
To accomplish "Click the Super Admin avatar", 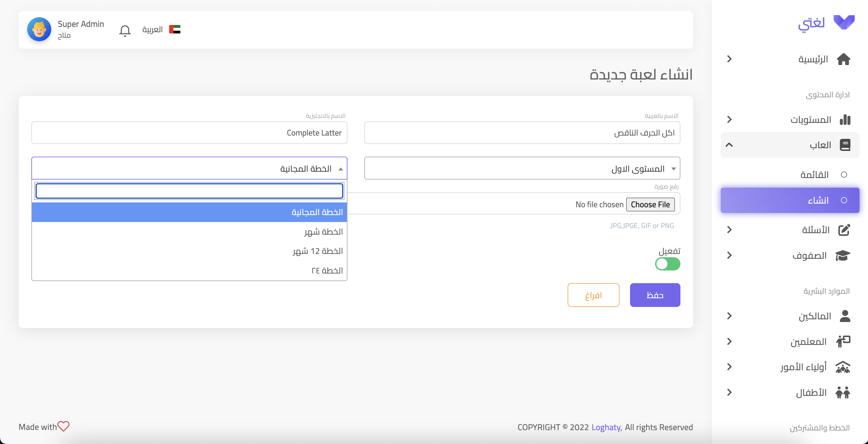I will (x=39, y=30).
